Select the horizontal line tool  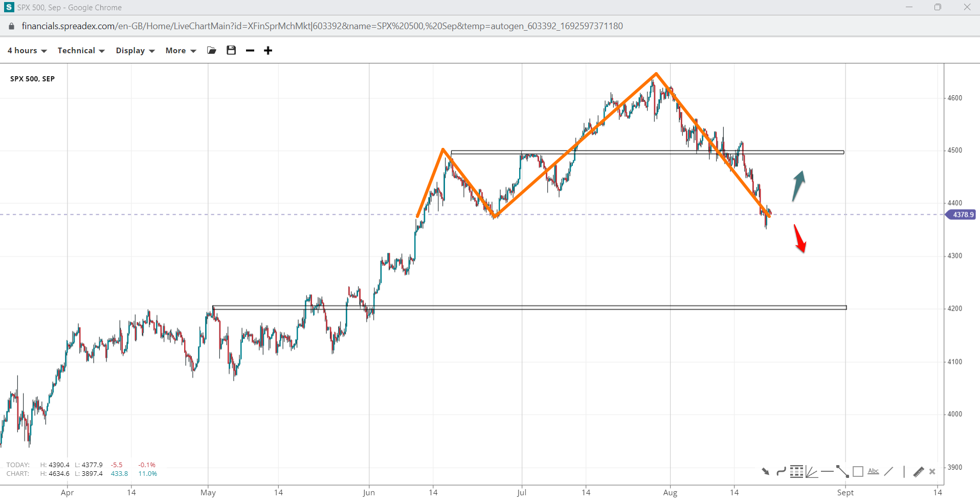[827, 471]
